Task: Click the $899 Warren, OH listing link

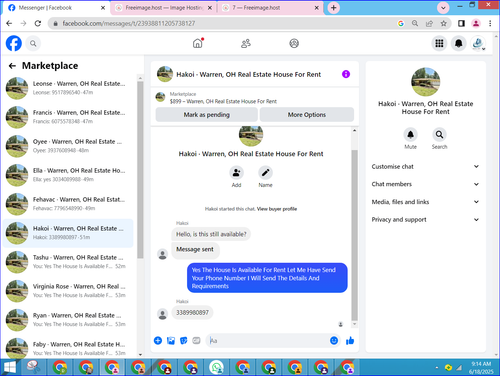Action: (223, 101)
